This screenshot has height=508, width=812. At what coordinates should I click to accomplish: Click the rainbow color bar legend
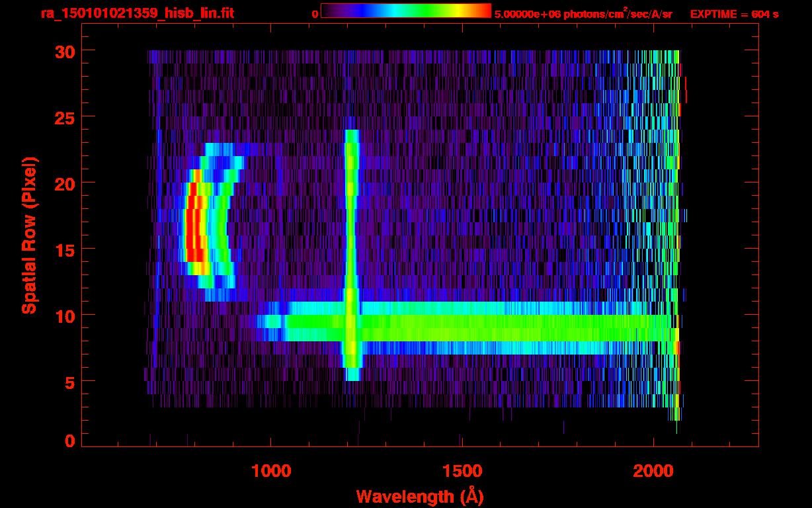tap(406, 11)
